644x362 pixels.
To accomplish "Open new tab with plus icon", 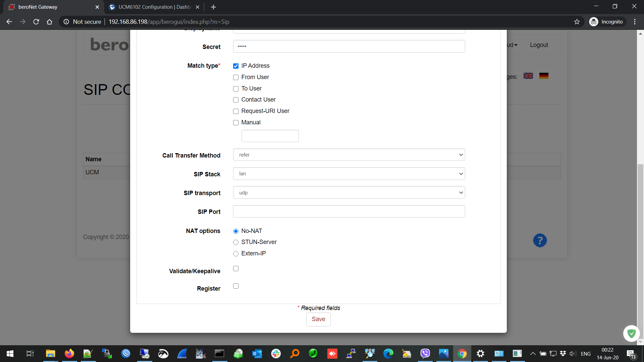I will (213, 7).
